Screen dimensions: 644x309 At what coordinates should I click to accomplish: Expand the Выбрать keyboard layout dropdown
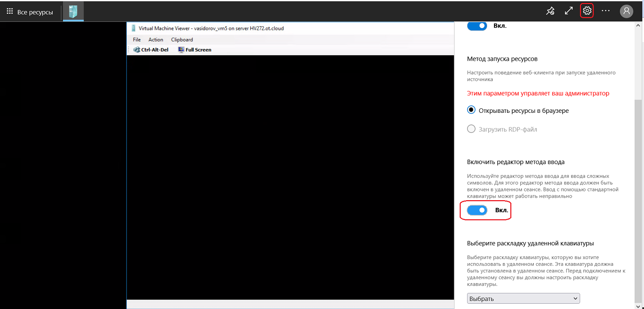click(x=523, y=298)
